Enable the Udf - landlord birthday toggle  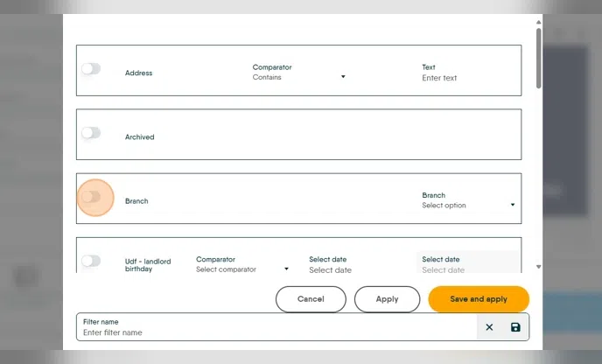tap(91, 261)
